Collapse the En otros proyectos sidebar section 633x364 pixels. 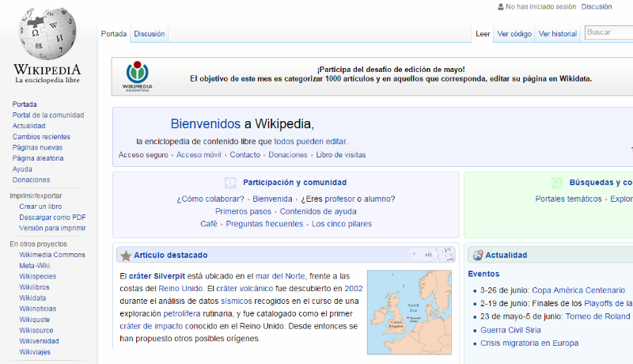click(38, 244)
